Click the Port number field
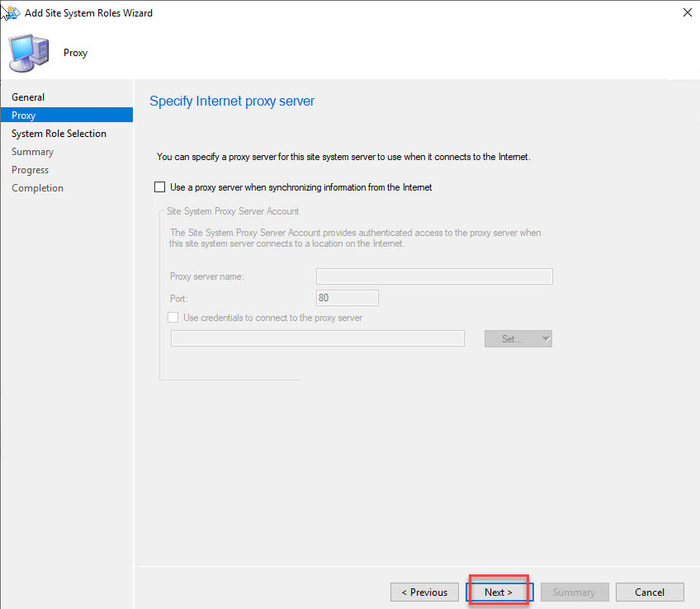The image size is (700, 609). (x=347, y=298)
